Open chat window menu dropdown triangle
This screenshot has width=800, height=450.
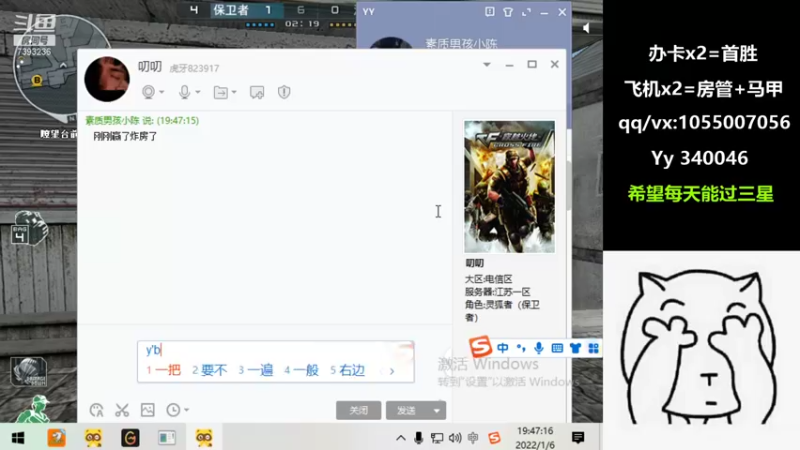(487, 65)
